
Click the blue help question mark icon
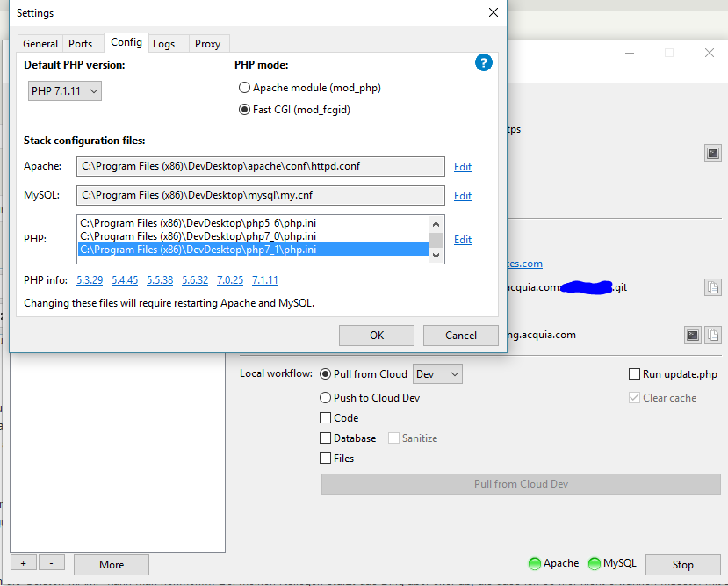tap(483, 63)
